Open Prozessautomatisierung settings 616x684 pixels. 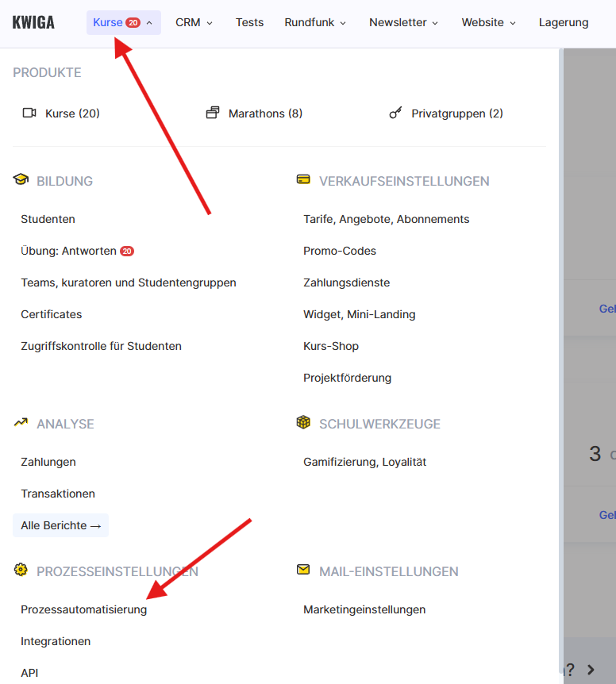coord(83,609)
